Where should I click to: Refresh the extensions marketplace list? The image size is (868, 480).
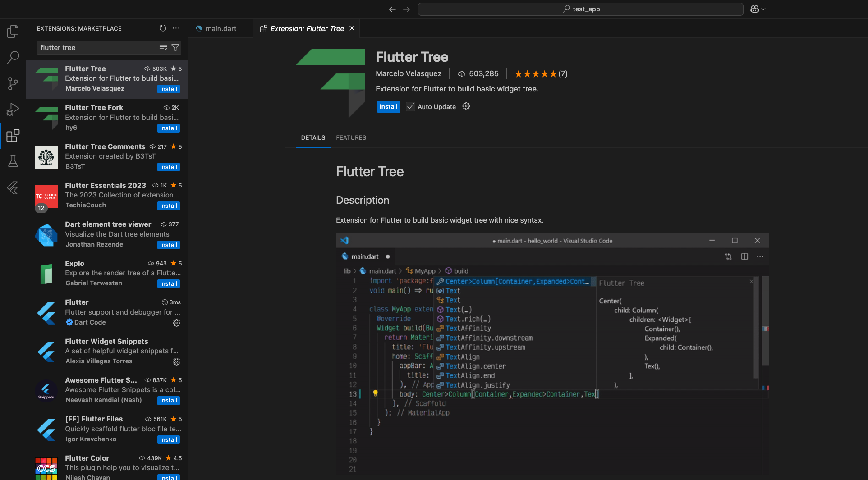coord(163,28)
